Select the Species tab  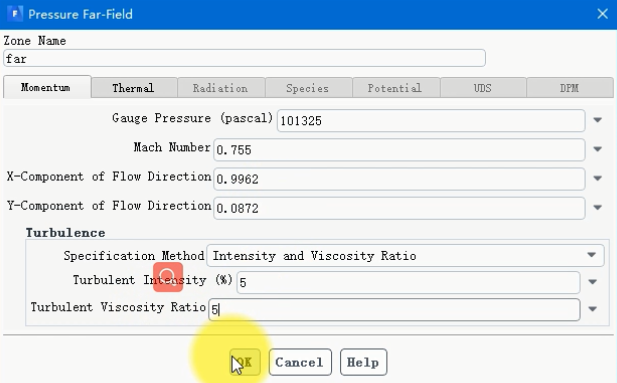click(308, 88)
